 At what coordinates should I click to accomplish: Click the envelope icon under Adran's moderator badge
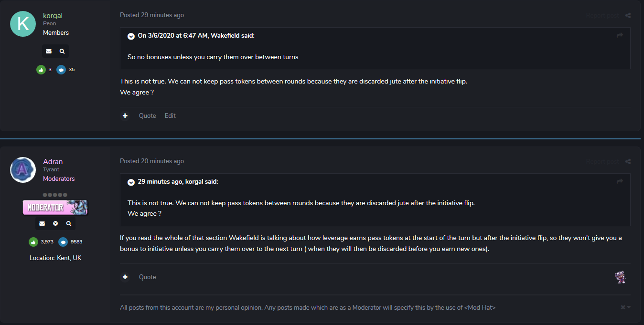point(42,223)
